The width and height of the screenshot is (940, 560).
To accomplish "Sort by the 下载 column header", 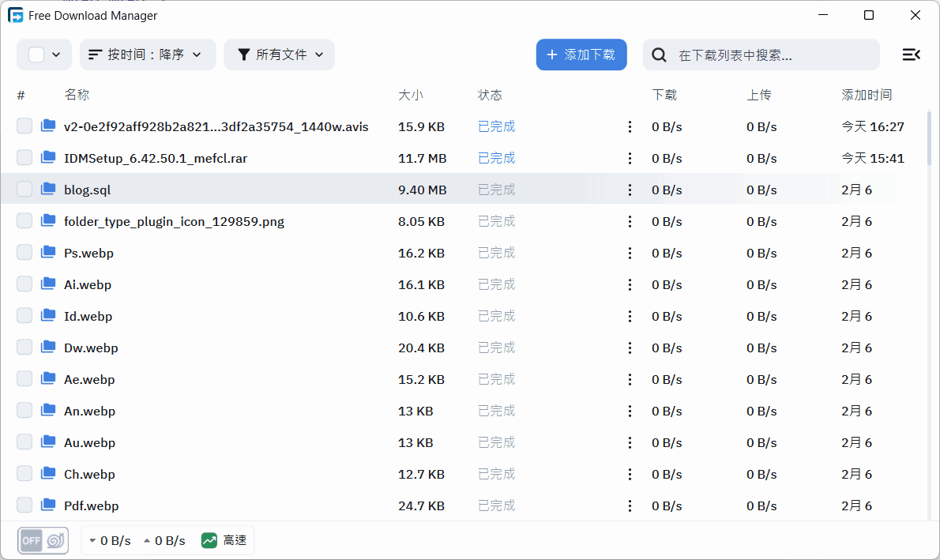I will [664, 95].
